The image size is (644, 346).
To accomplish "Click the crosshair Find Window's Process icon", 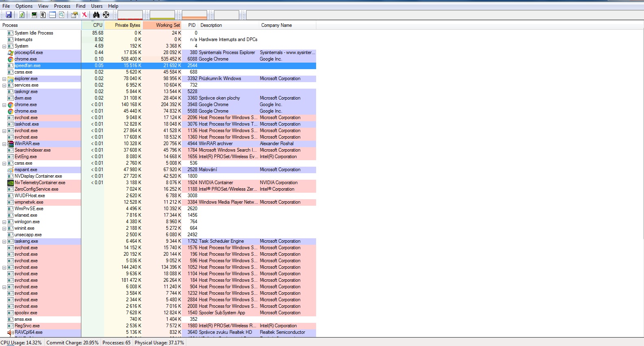I will pyautogui.click(x=106, y=15).
